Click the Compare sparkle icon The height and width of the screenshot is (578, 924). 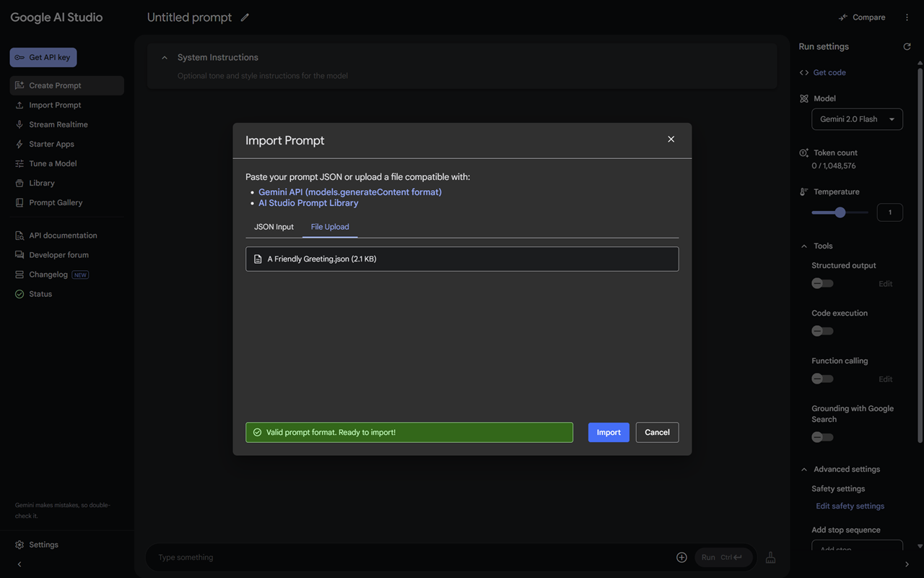pos(843,17)
